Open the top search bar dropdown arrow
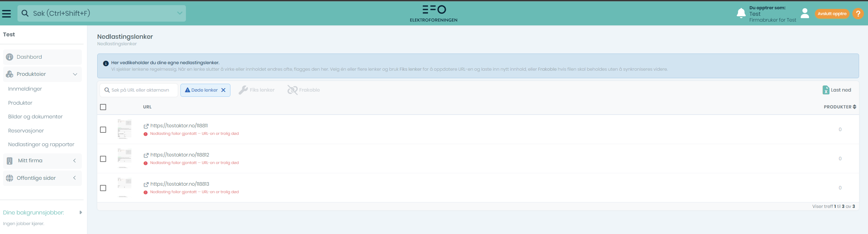 click(179, 13)
